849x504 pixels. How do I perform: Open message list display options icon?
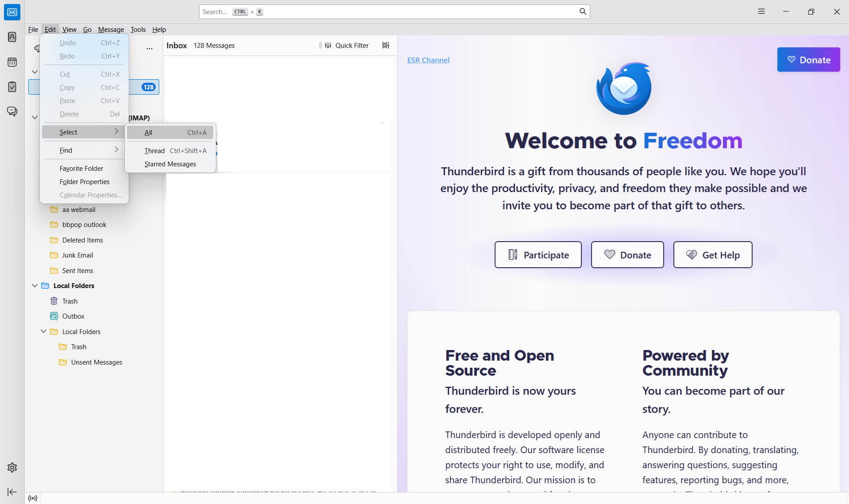pos(386,45)
